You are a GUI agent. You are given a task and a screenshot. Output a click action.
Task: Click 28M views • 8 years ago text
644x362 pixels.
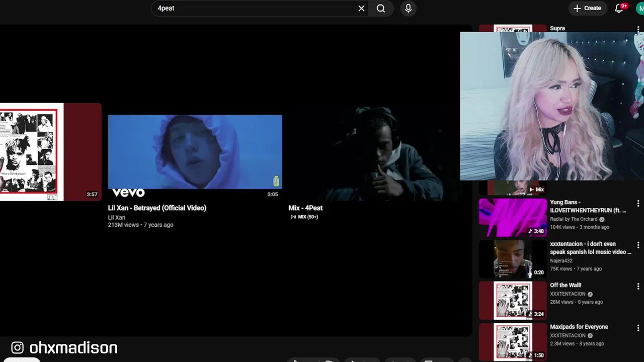coord(576,302)
